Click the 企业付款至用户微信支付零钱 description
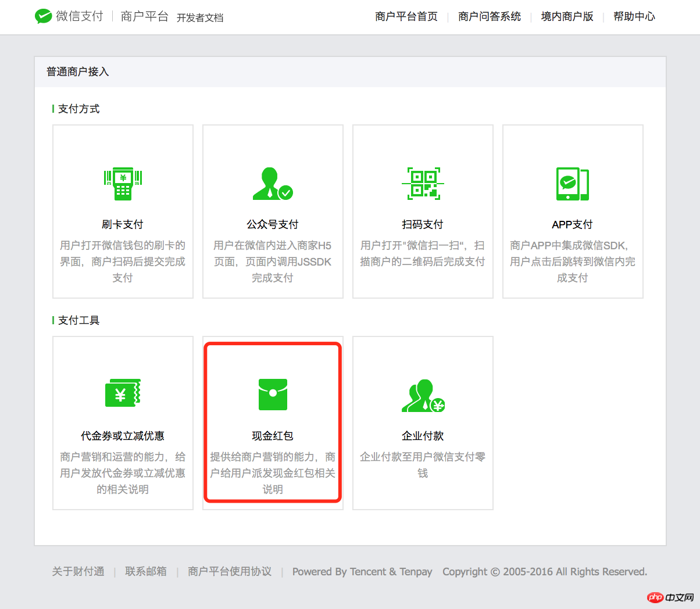The height and width of the screenshot is (609, 700). tap(423, 465)
